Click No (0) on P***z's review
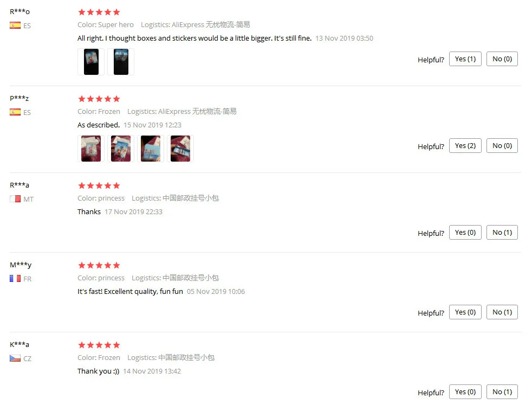Viewport: 532px width, 411px height. pyautogui.click(x=502, y=146)
